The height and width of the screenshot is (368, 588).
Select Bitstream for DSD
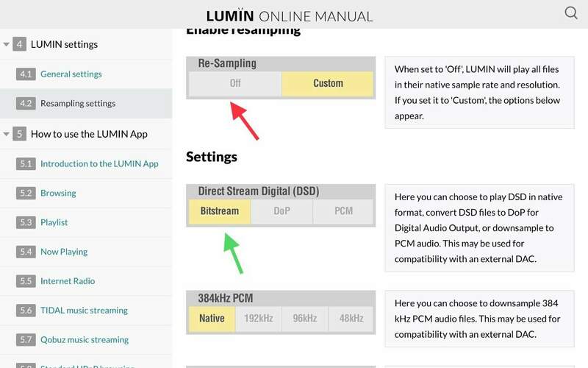(x=219, y=211)
